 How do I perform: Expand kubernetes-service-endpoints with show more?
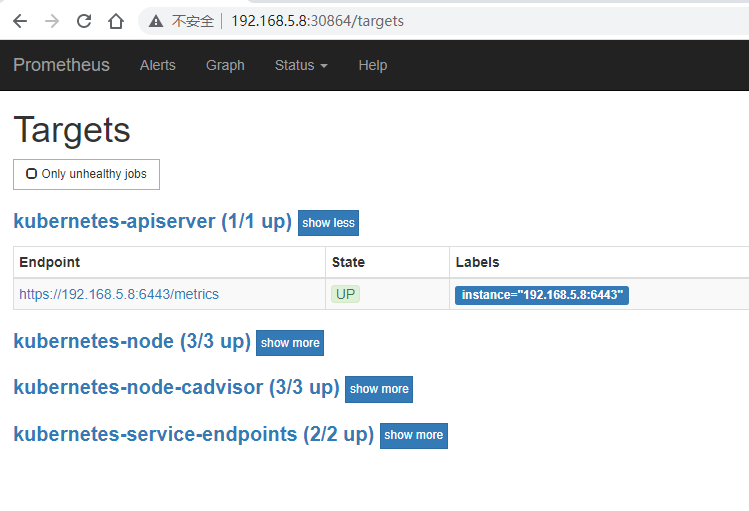(x=413, y=435)
